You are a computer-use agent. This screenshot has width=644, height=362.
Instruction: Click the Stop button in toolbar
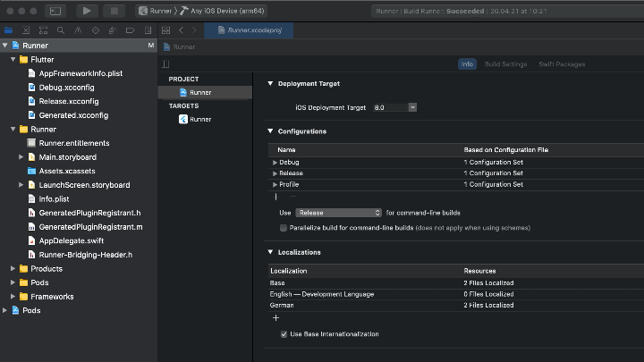114,11
